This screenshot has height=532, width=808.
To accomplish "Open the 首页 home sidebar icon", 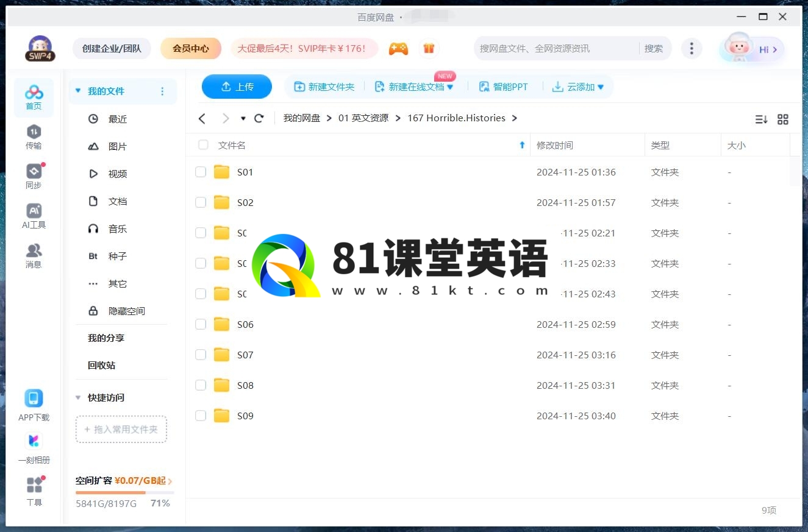I will [34, 98].
